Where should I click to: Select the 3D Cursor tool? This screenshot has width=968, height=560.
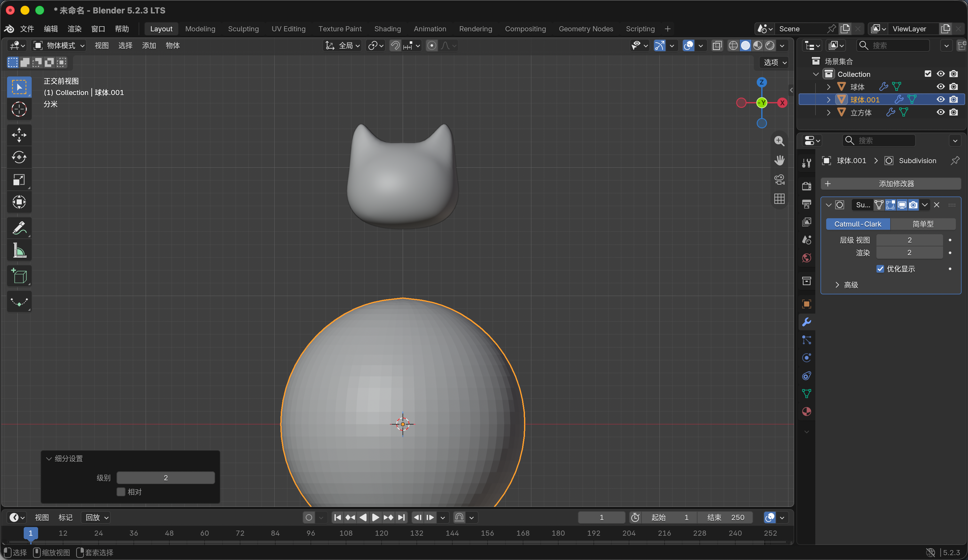coord(19,109)
